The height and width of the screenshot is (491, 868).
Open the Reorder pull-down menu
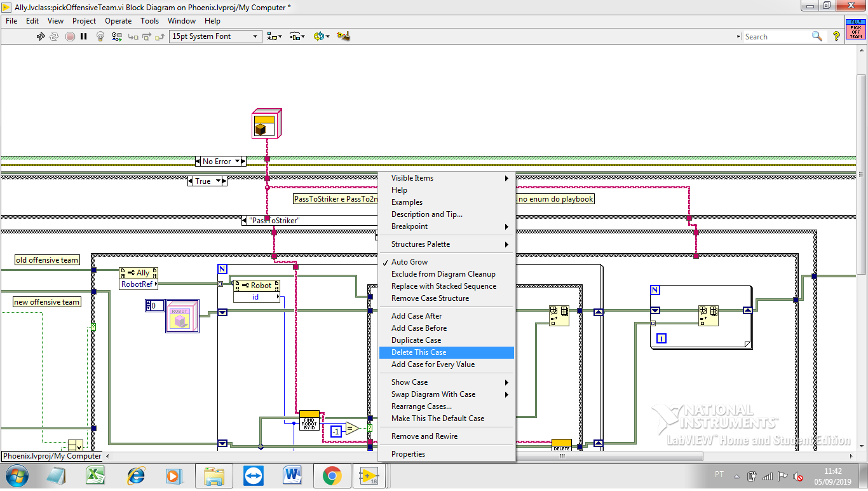click(322, 36)
